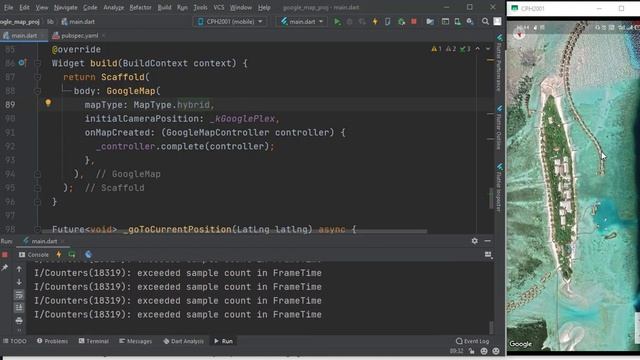Click the console vertical scrollbar
The width and height of the screenshot is (640, 360).
pos(491,327)
